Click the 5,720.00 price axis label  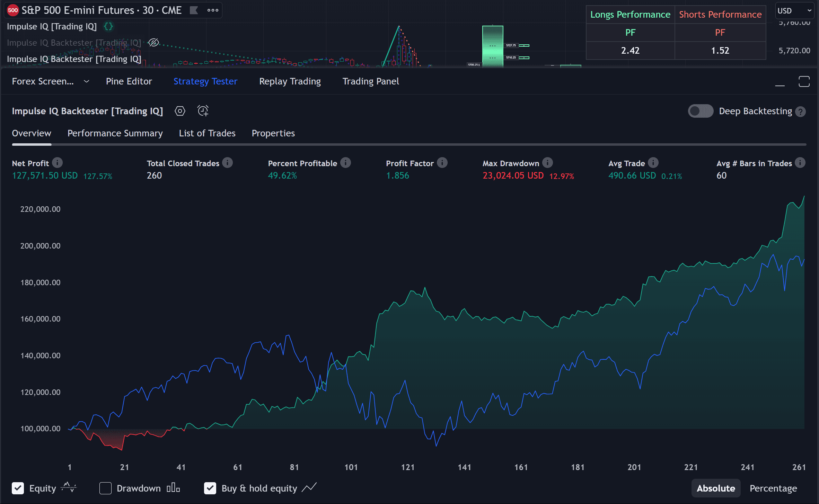[x=794, y=51]
